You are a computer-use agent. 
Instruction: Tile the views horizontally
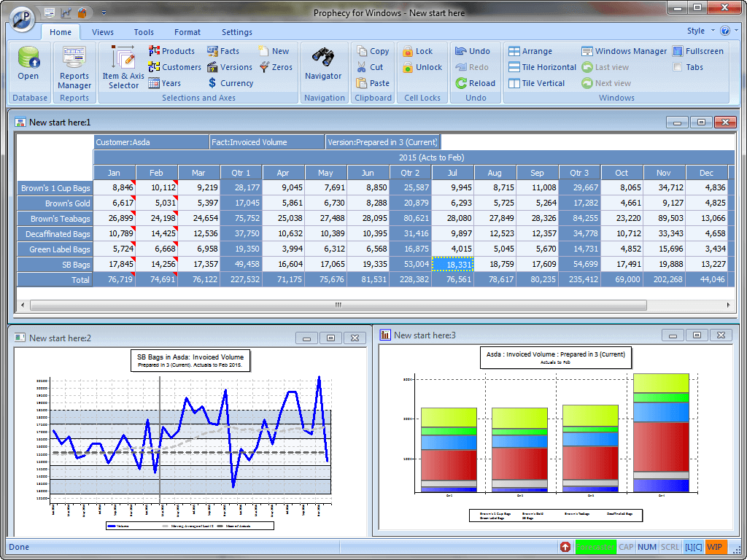click(x=542, y=67)
